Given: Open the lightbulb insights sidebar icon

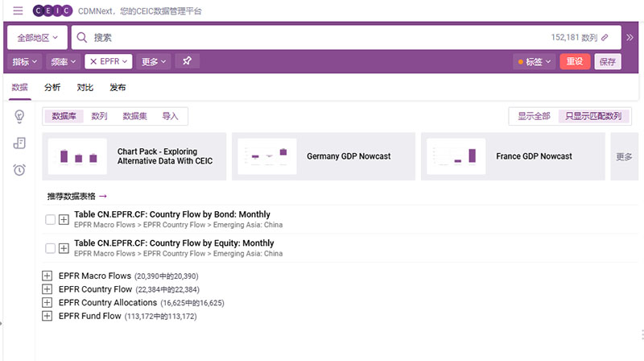Looking at the screenshot, I should pyautogui.click(x=19, y=117).
